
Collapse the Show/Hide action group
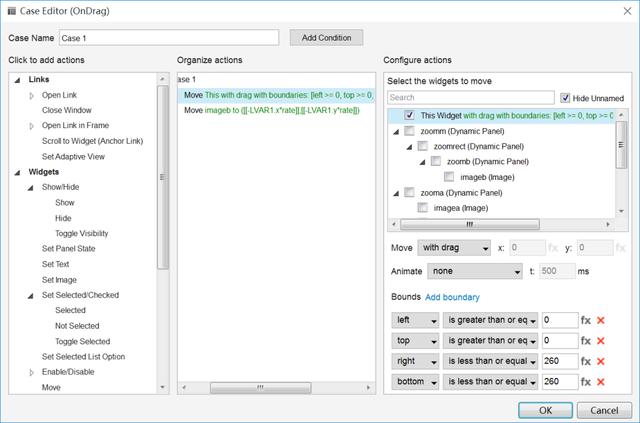click(31, 188)
